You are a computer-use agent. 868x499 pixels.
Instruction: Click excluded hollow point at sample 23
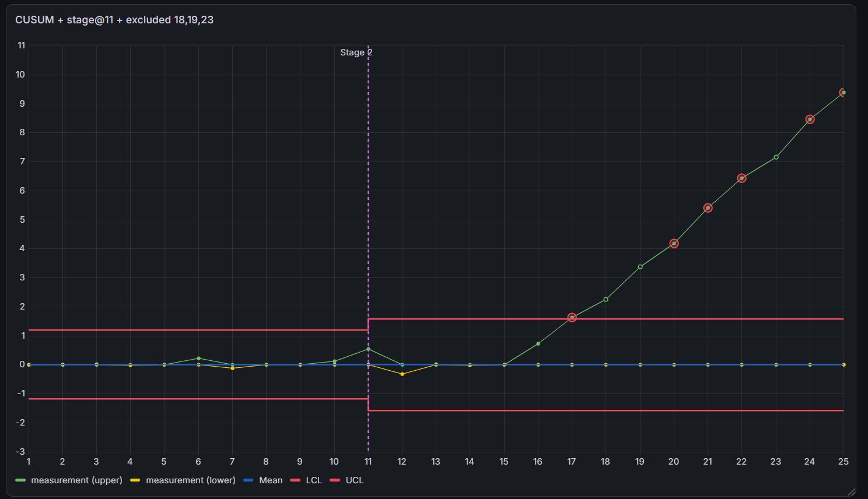[x=776, y=157]
